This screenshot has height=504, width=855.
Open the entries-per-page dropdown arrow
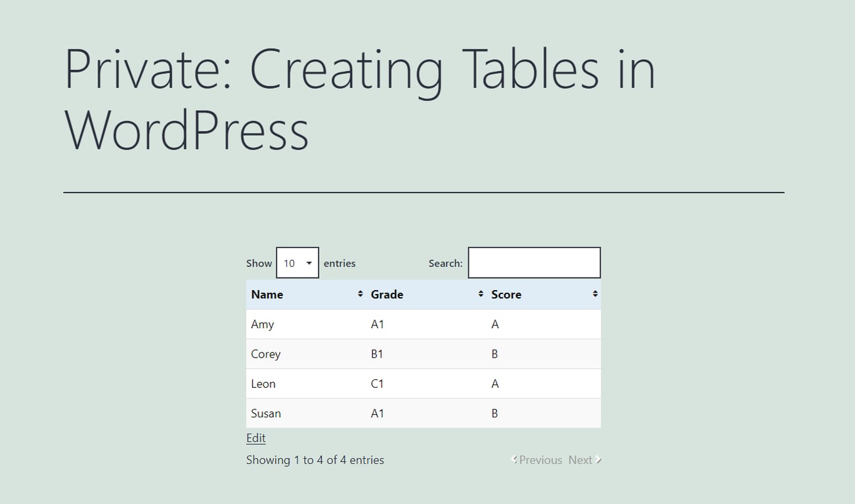(311, 262)
